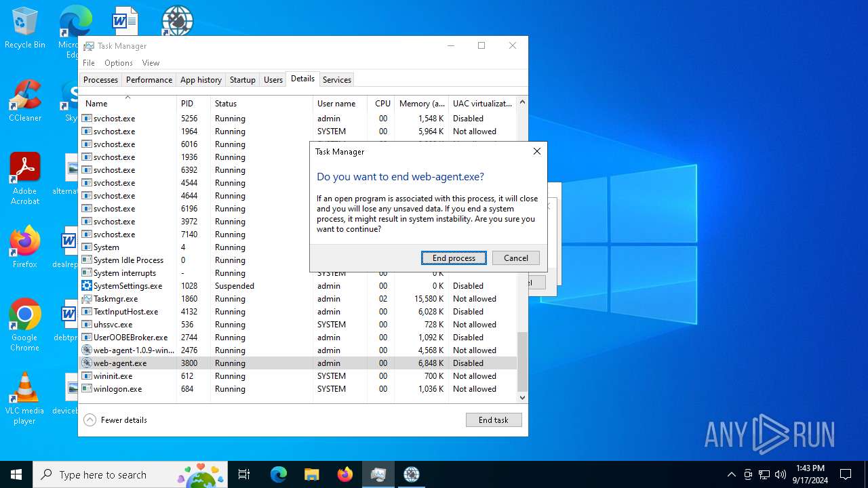Select the wininit.exe process row
This screenshot has height=488, width=868.
pos(298,376)
